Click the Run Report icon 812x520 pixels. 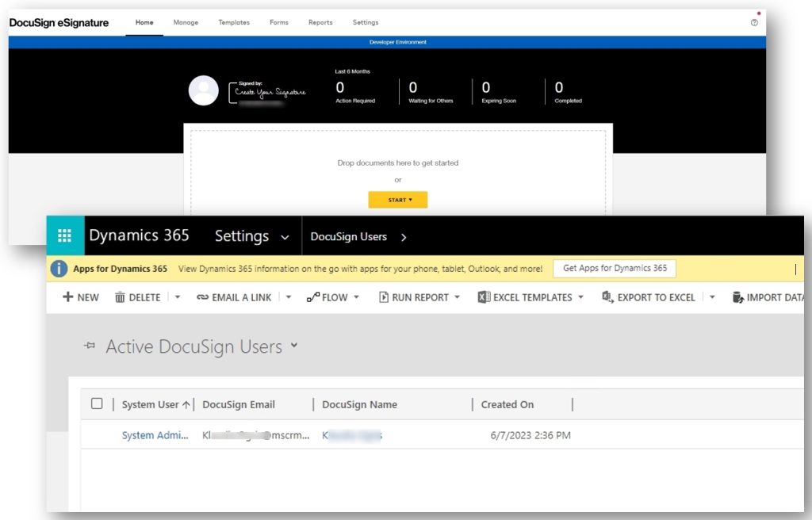click(x=383, y=297)
